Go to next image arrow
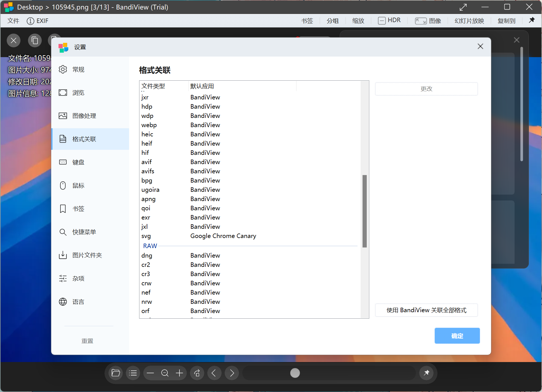The width and height of the screenshot is (542, 392). tap(232, 373)
